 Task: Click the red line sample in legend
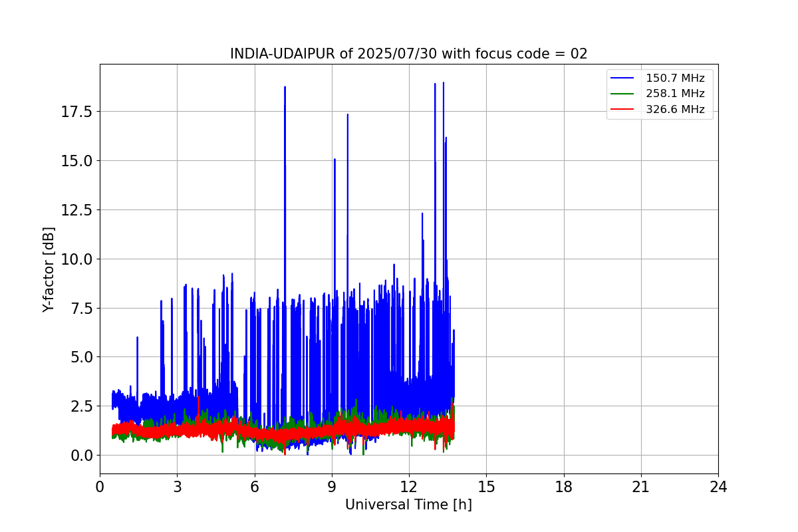pyautogui.click(x=623, y=110)
